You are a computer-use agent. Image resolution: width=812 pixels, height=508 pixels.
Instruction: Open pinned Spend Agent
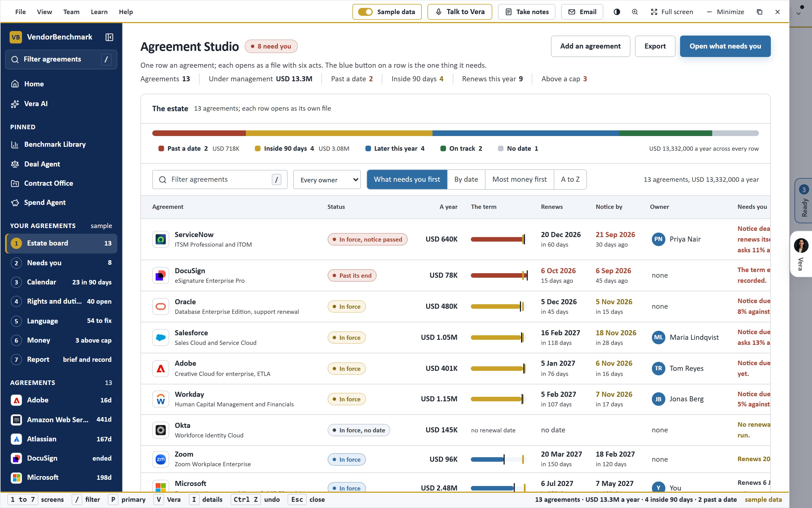click(x=61, y=203)
